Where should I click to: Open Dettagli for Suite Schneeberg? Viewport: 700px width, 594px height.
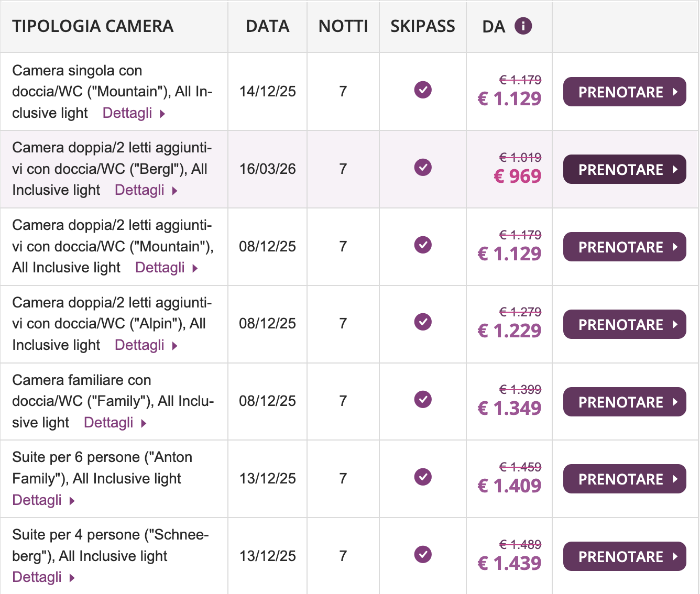tap(43, 577)
